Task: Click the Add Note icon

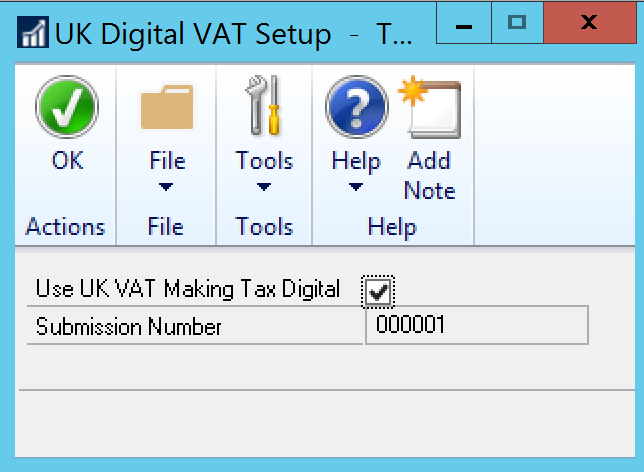Action: [x=430, y=107]
